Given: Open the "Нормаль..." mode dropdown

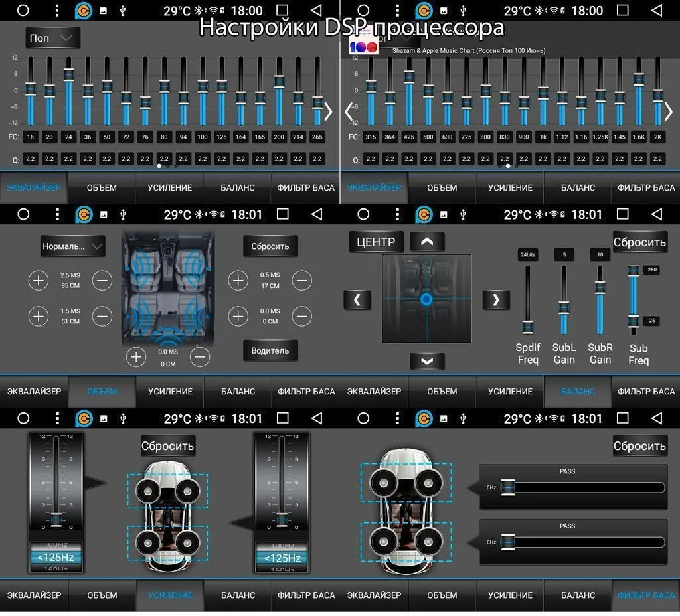Looking at the screenshot, I should point(73,246).
